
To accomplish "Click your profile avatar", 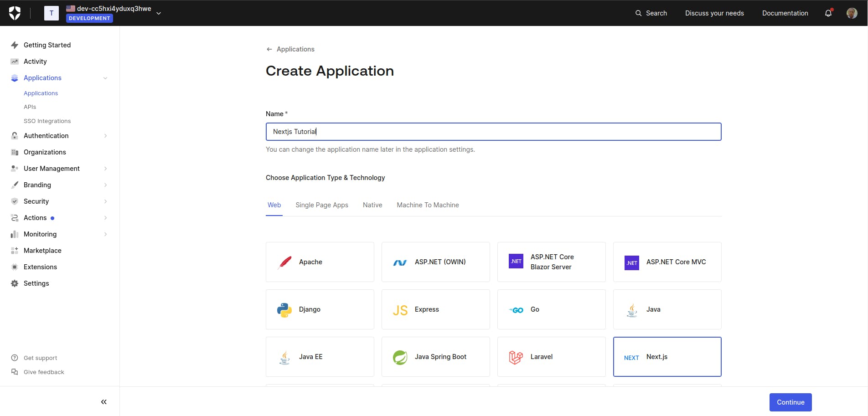I will [851, 13].
